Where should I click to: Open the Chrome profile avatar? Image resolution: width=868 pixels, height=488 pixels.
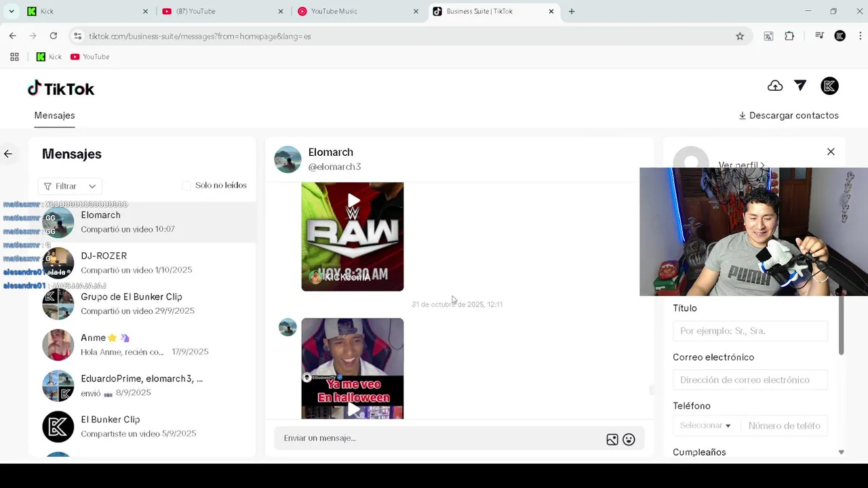[840, 36]
